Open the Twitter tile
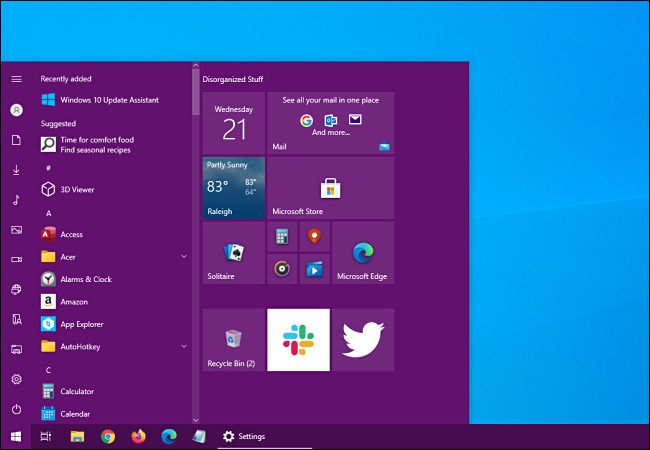 tap(362, 340)
